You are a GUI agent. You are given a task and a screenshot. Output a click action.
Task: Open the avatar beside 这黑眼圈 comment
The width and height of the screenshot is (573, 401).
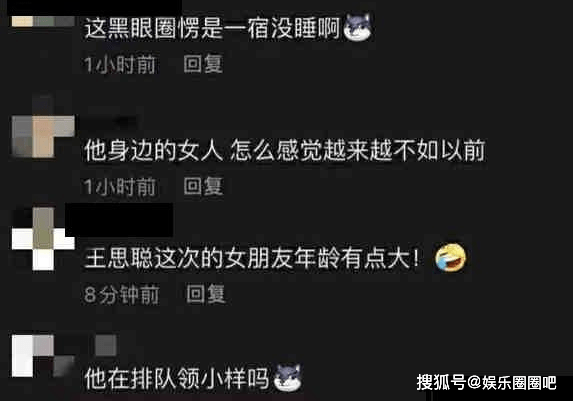[43, 21]
